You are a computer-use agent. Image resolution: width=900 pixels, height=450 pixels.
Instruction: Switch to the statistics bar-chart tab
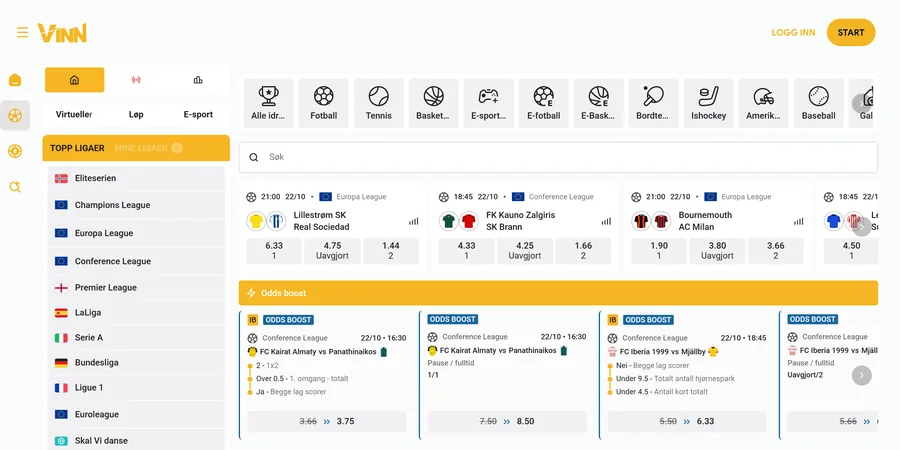[198, 80]
